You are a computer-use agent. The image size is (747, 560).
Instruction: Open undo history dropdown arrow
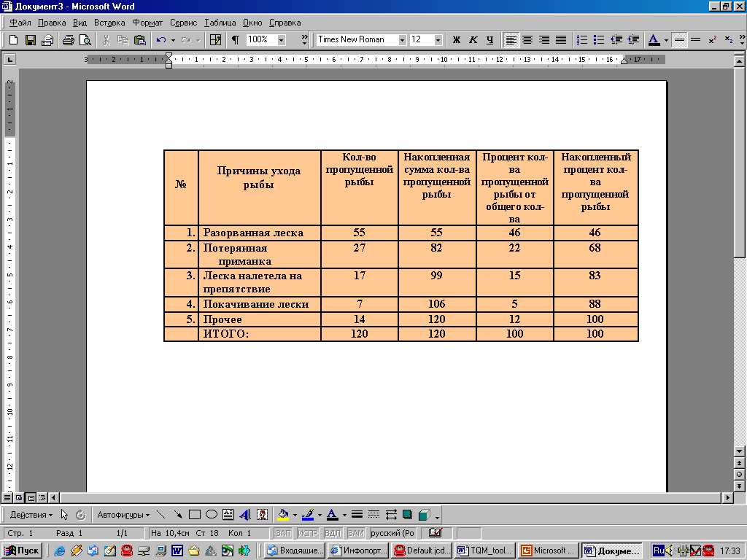(173, 40)
